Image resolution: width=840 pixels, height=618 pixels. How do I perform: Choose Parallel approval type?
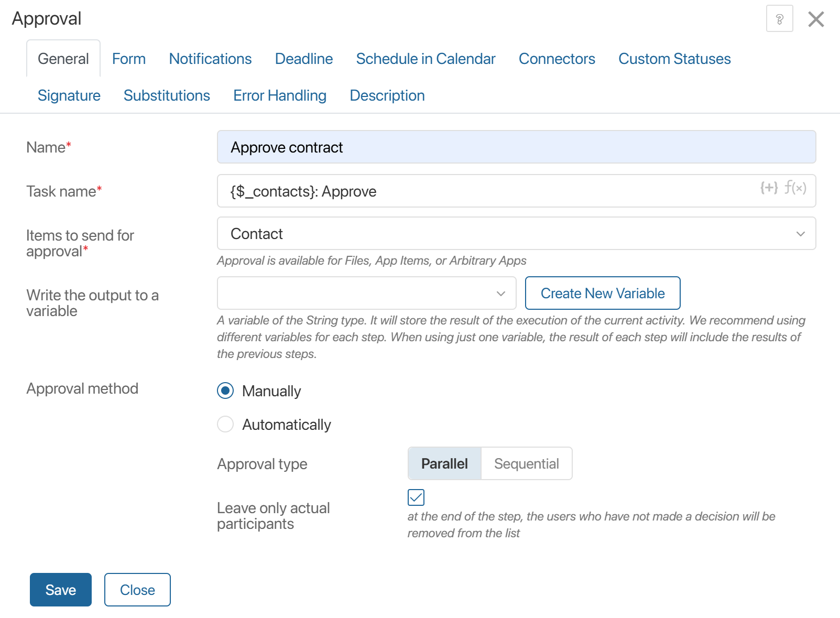click(x=444, y=464)
